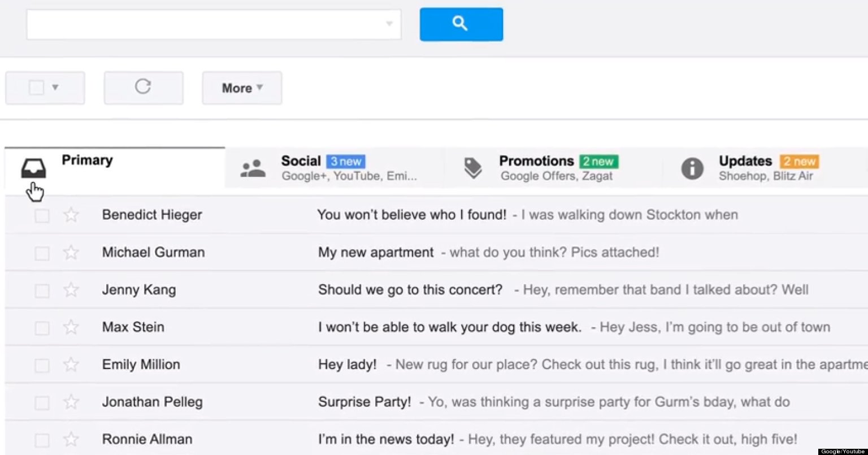
Task: Click the refresh inbox icon
Action: tap(143, 87)
